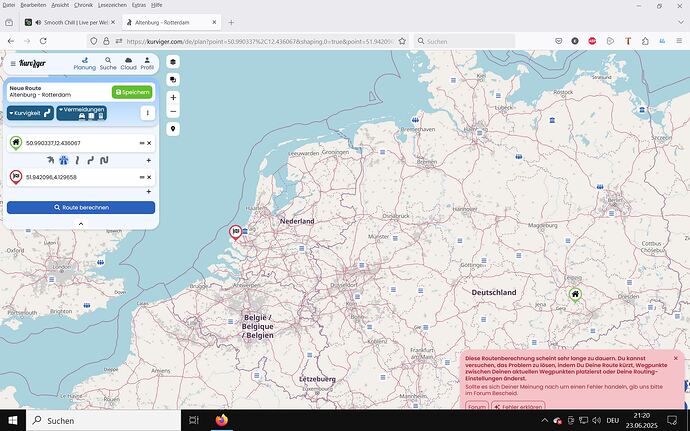Select the straight road routing profile

tap(77, 160)
